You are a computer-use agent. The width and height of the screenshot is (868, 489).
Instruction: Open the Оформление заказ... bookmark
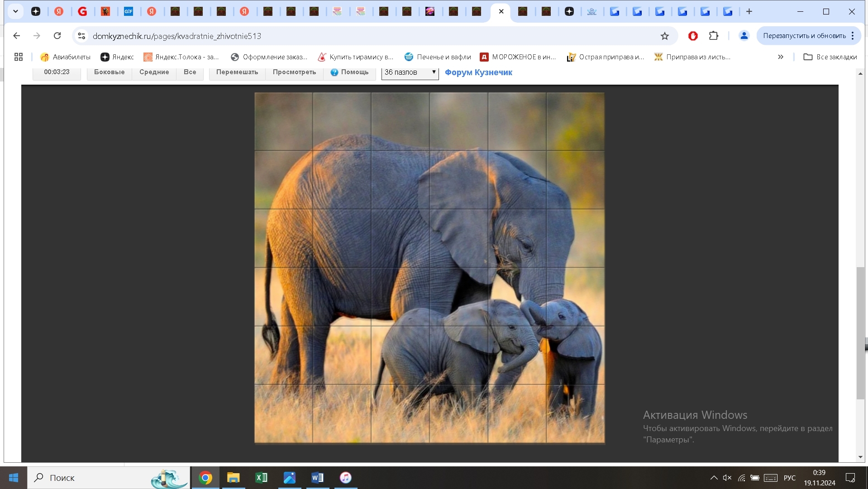[269, 57]
